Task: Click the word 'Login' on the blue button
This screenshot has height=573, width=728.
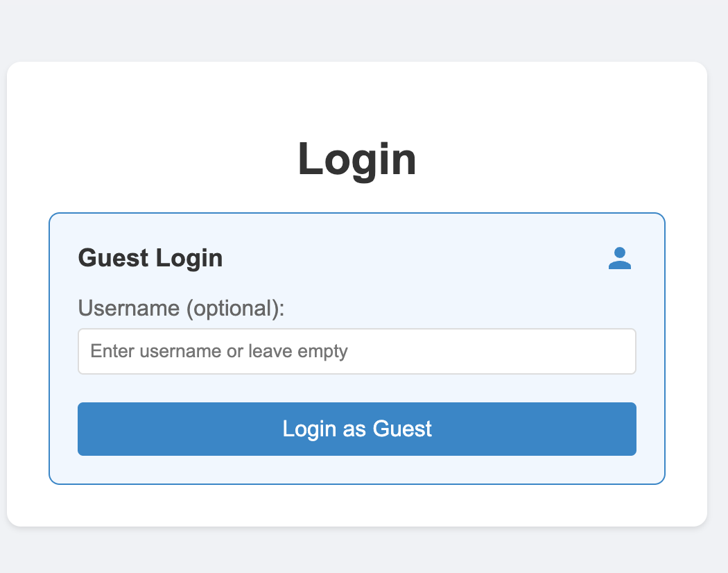Action: [309, 429]
